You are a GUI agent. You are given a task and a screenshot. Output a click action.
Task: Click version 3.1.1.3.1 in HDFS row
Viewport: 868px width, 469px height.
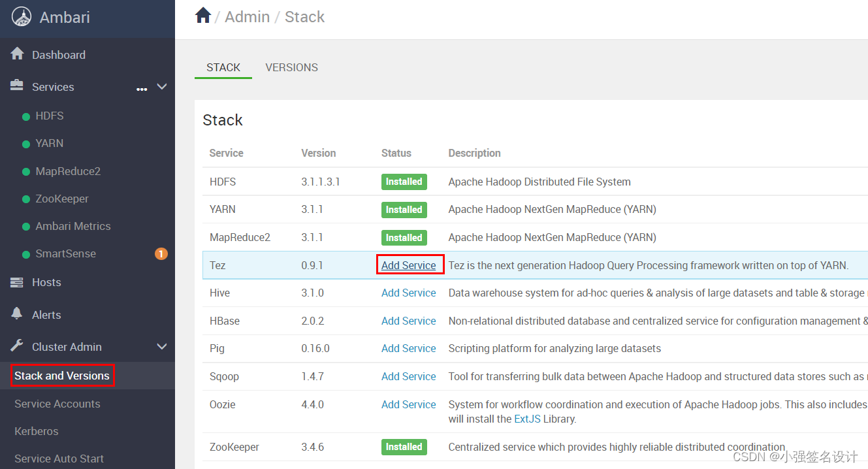click(321, 182)
